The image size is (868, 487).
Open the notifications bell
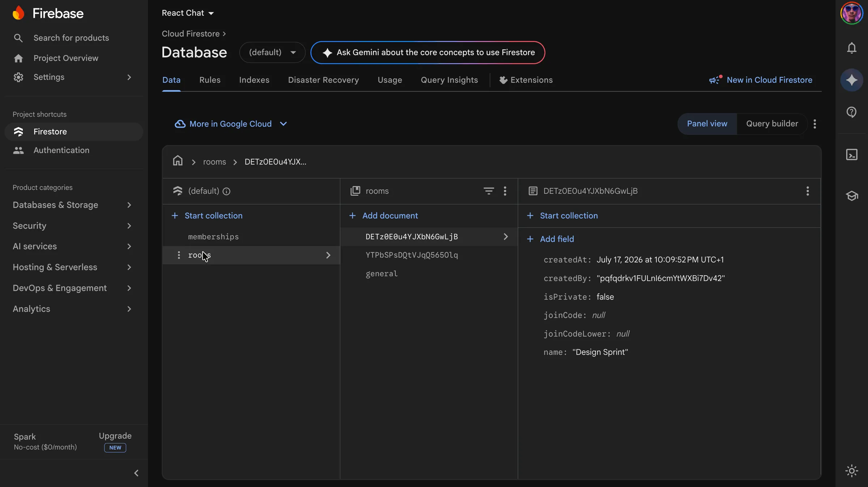tap(852, 48)
